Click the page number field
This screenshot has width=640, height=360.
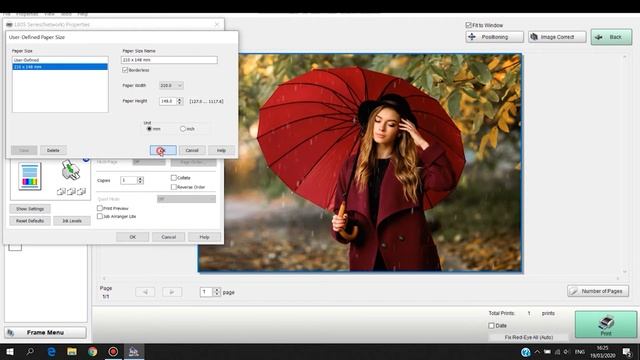pyautogui.click(x=207, y=292)
